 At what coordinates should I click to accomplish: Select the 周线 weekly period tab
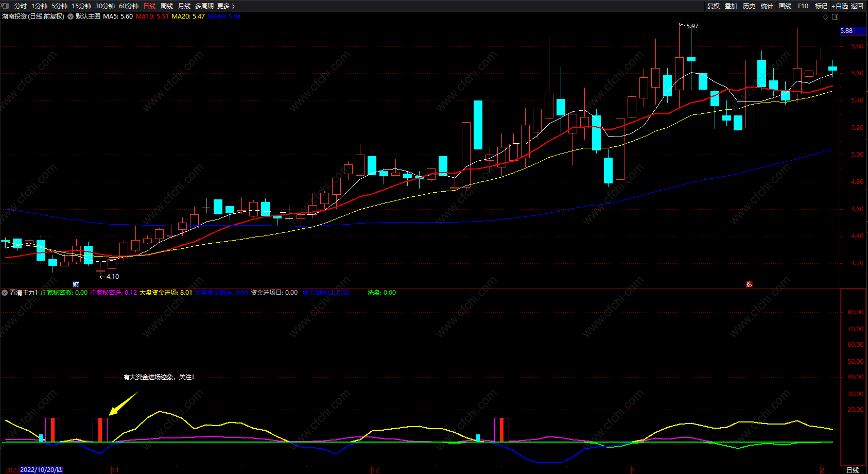[167, 6]
